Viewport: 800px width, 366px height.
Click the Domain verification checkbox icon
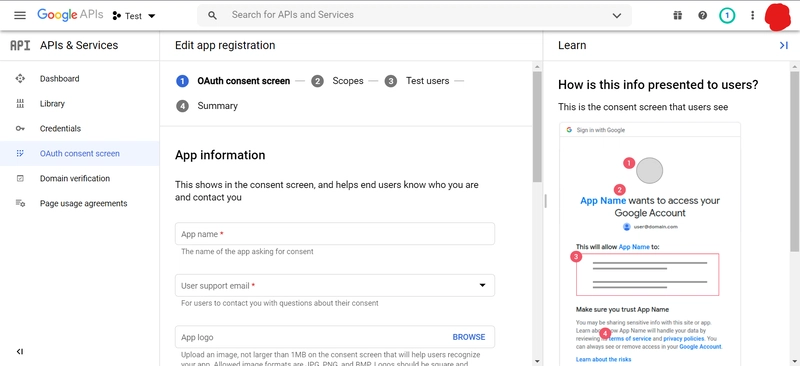(20, 178)
